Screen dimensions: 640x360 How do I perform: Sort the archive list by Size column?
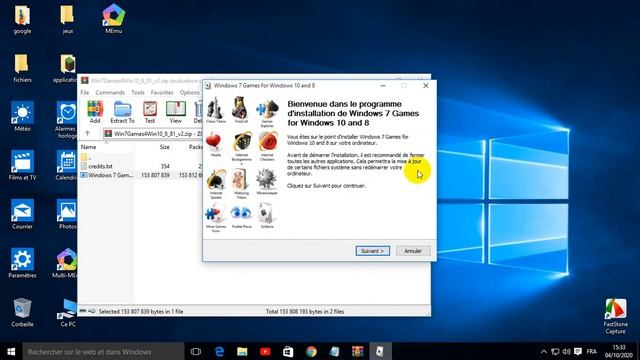pos(164,147)
